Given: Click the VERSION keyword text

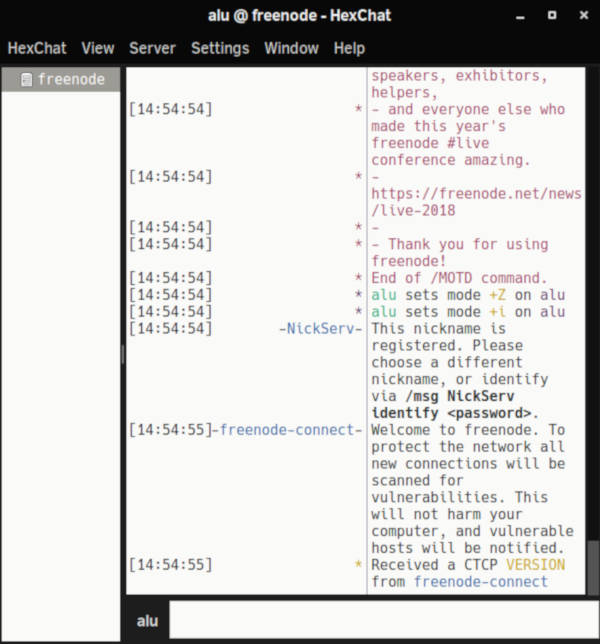Looking at the screenshot, I should click(x=536, y=565).
